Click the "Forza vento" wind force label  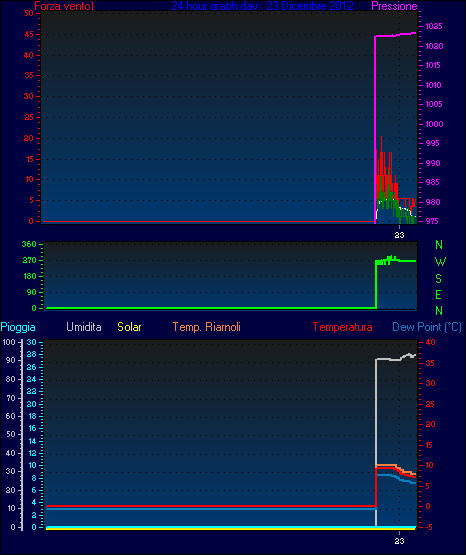click(64, 6)
